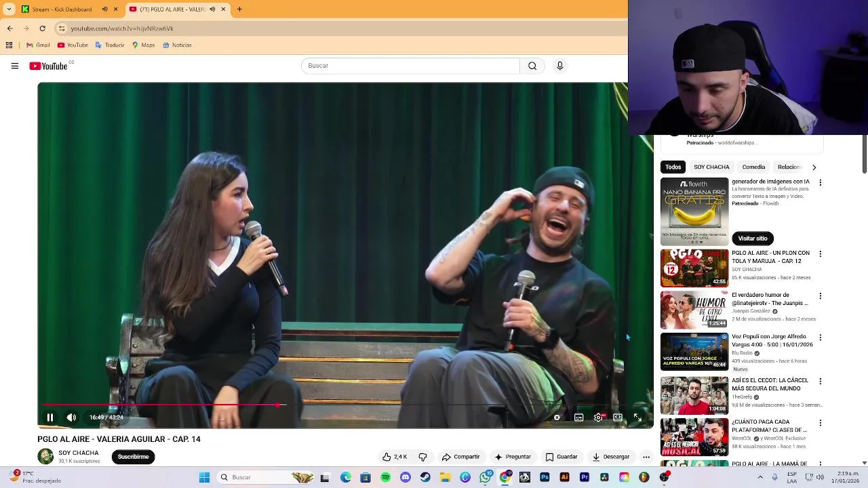Mute the YouTube player volume

pos(71,418)
